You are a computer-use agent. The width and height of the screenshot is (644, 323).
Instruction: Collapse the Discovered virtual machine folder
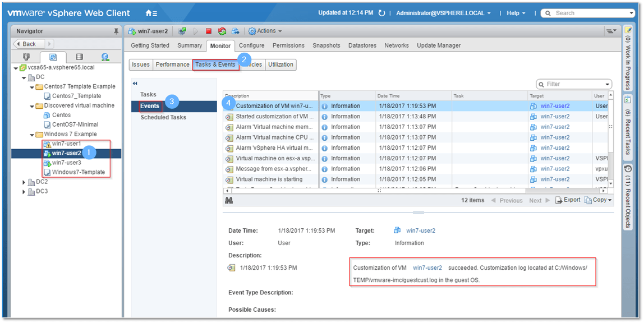point(31,106)
